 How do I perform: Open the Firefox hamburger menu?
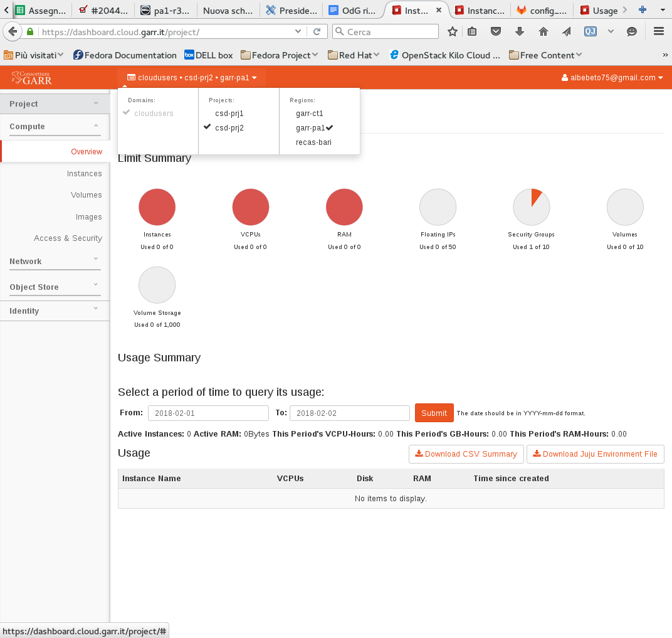tap(658, 31)
